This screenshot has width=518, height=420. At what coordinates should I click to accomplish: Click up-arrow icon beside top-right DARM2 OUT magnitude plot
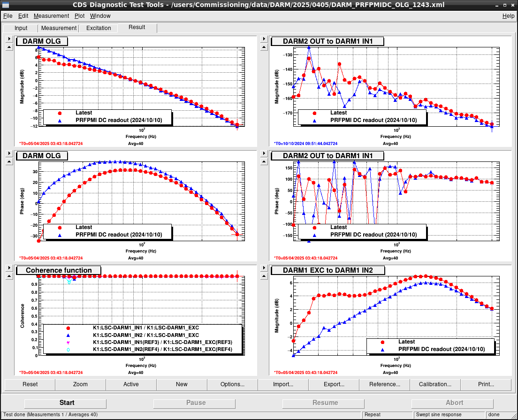(x=264, y=47)
